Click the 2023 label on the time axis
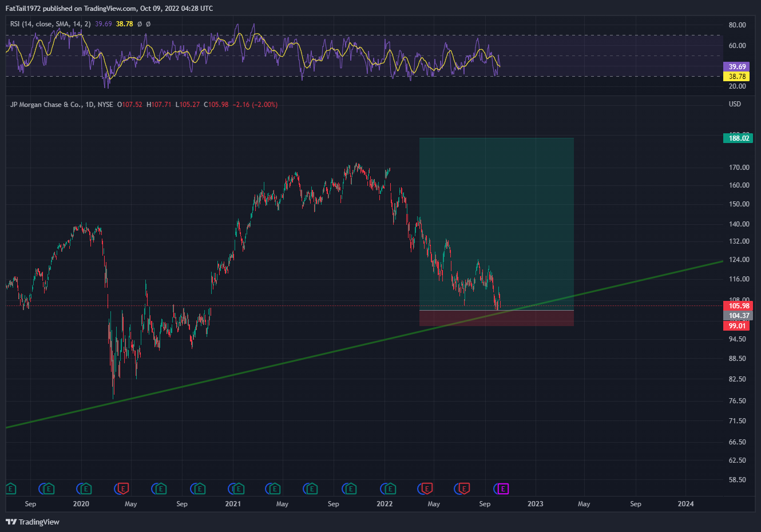This screenshot has width=761, height=532. pos(535,504)
